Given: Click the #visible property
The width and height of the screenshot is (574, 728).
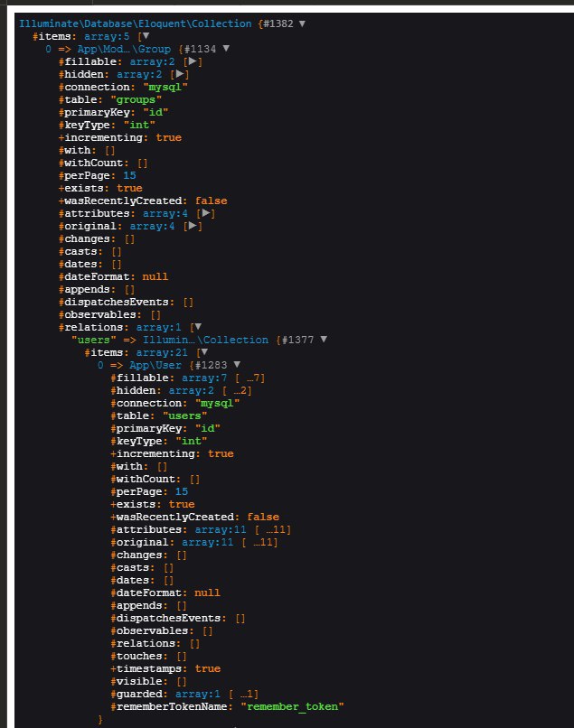Looking at the screenshot, I should pyautogui.click(x=139, y=681).
